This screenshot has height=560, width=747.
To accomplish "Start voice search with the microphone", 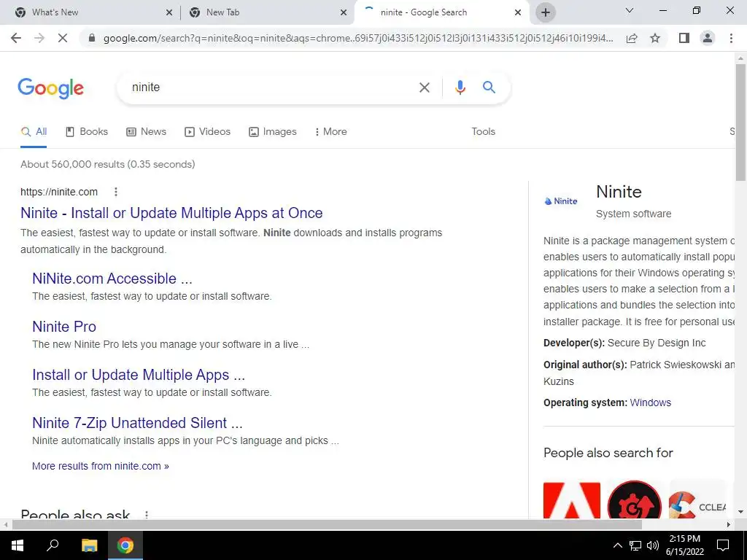I will click(460, 87).
